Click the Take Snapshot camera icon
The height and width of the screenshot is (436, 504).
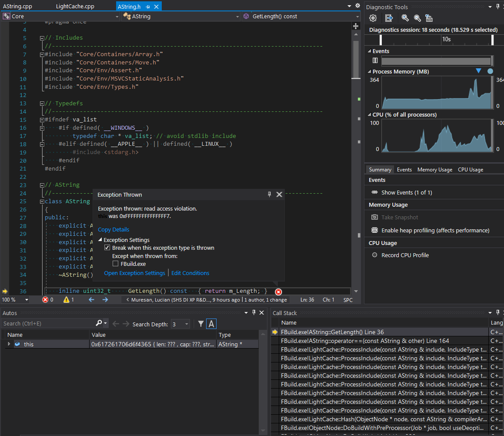pyautogui.click(x=374, y=217)
